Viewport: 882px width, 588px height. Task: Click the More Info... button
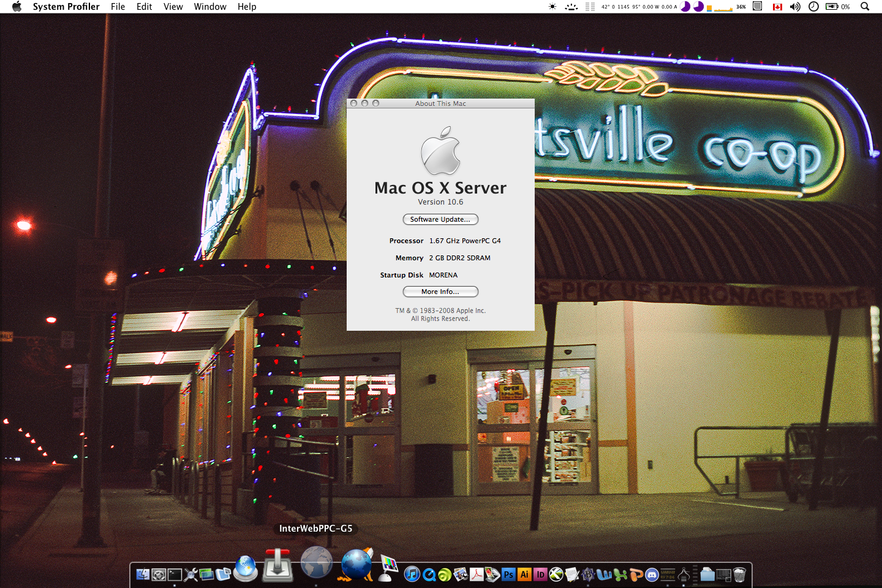pos(440,292)
